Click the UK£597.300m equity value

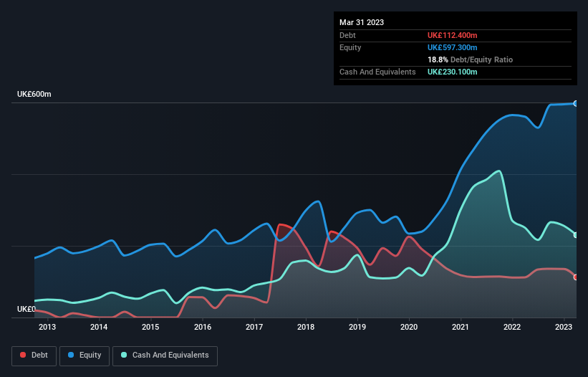coord(452,47)
